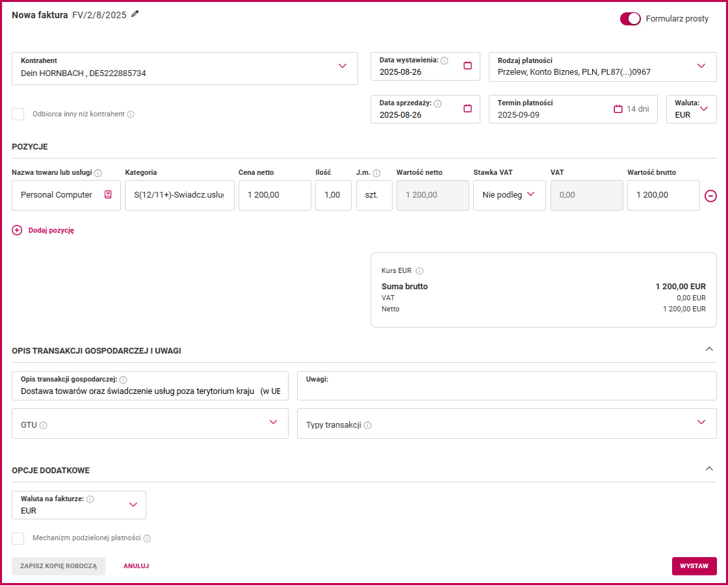This screenshot has width=728, height=585.
Task: Click the Personal Computer name field
Action: [x=66, y=195]
